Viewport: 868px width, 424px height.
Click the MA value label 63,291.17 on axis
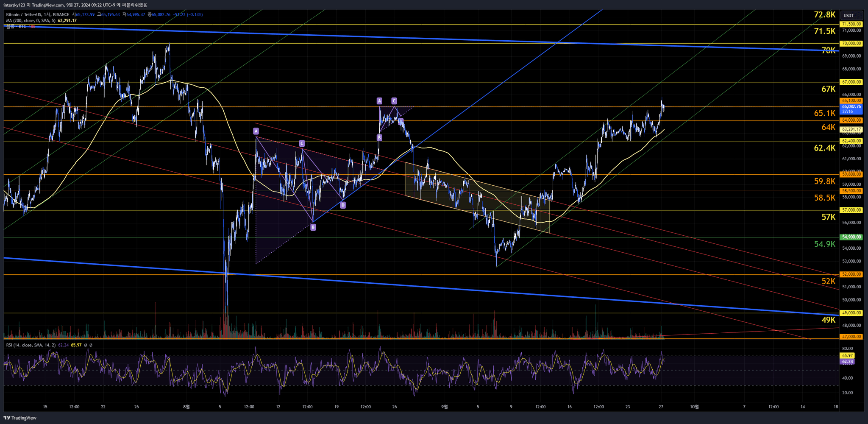point(851,129)
